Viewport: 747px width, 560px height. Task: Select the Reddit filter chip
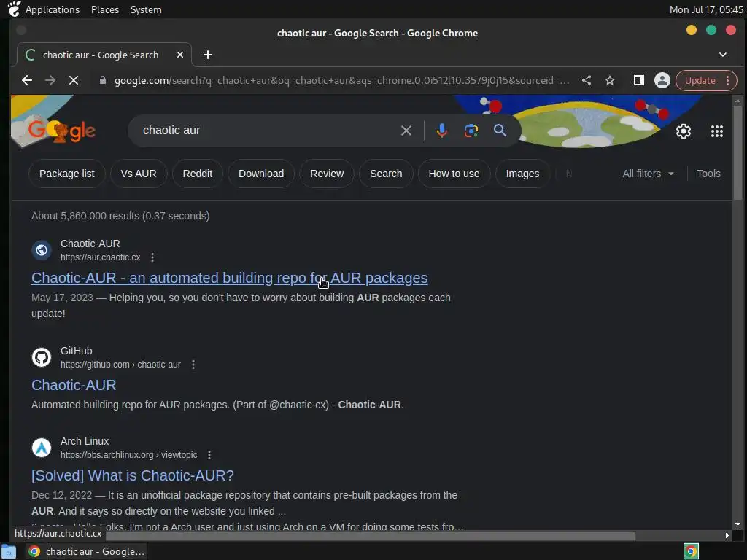tap(197, 174)
